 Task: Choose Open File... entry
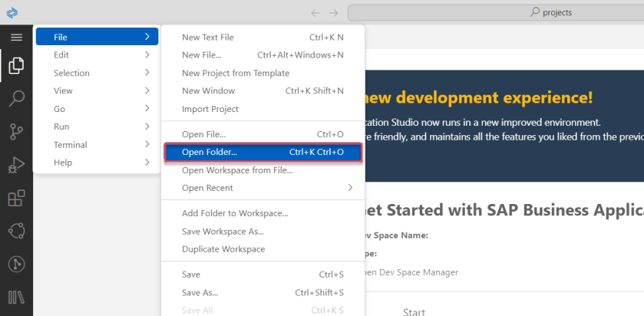pos(263,134)
